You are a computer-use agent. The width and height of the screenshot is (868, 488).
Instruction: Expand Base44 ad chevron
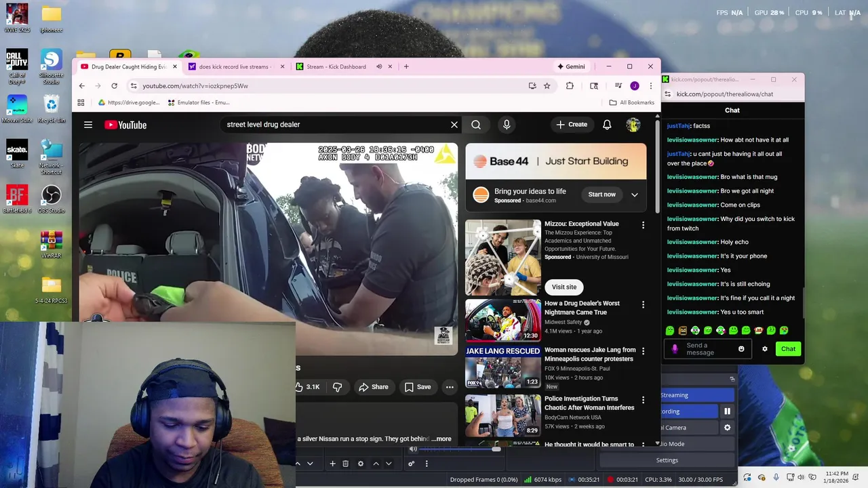tap(635, 195)
